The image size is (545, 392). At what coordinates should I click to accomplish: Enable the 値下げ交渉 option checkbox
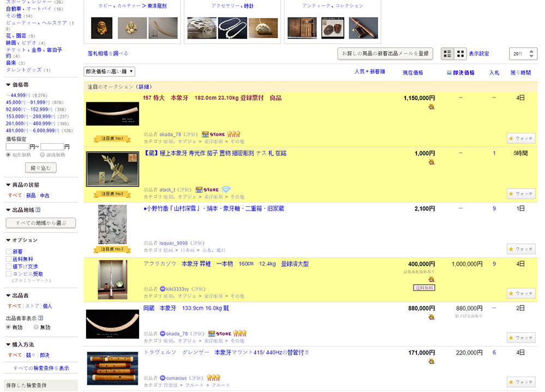(9, 267)
